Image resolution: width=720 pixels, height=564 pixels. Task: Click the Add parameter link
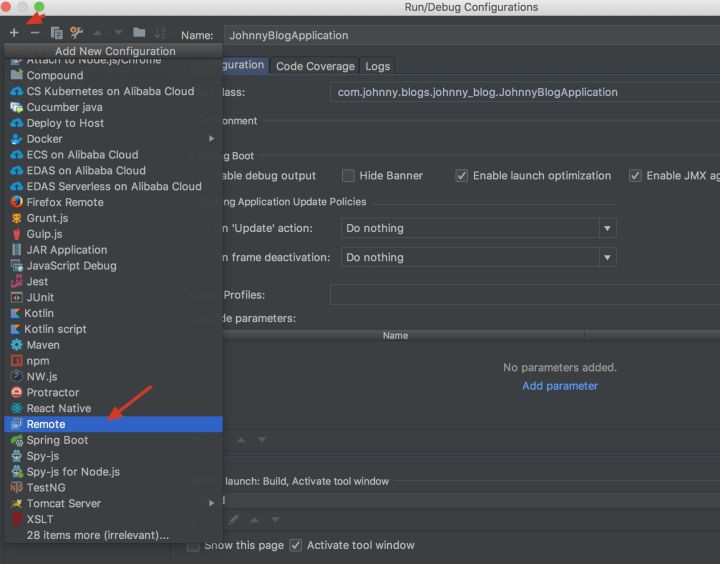(x=560, y=386)
